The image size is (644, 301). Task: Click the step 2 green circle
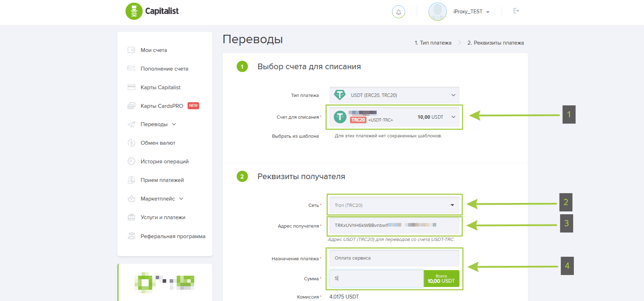click(242, 176)
